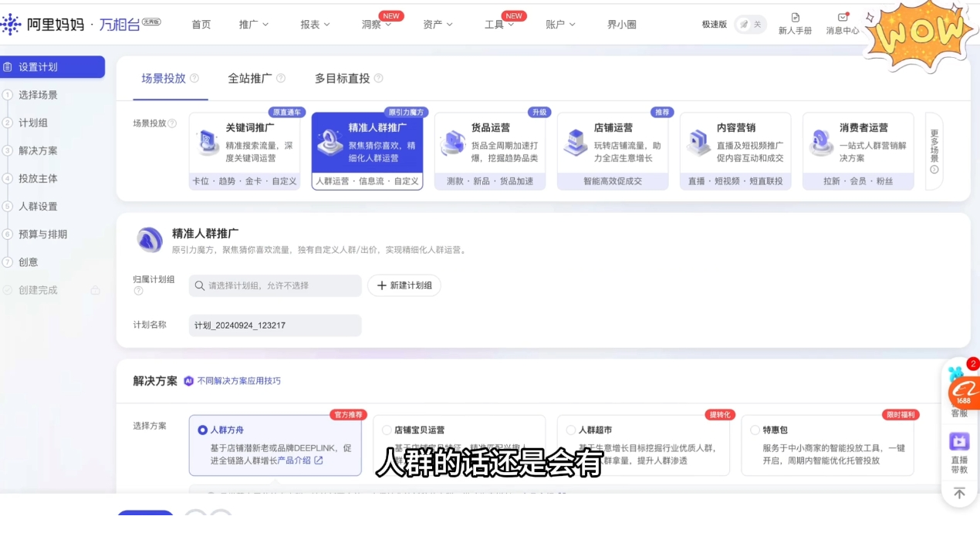
Task: Click 设置计划 highlighted sidebar item
Action: pos(52,67)
